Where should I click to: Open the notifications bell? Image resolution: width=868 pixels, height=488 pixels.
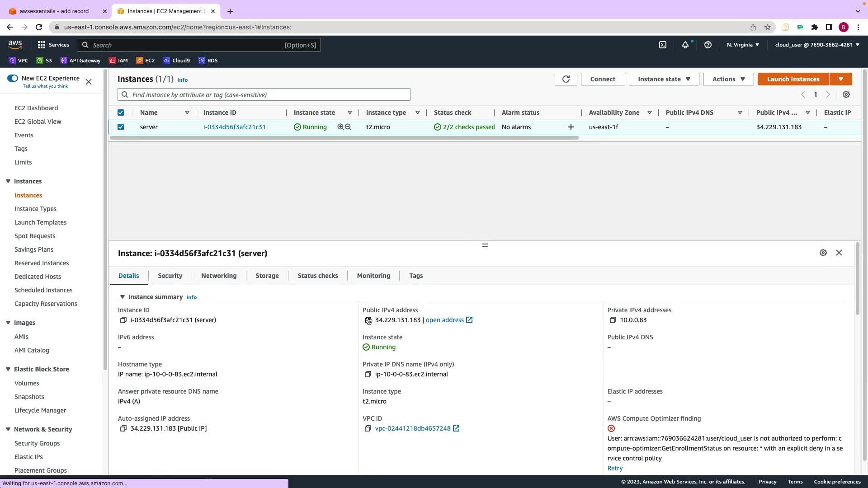click(685, 45)
